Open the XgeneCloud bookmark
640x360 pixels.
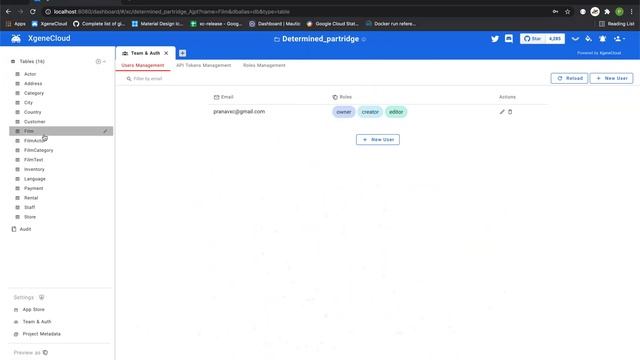pos(49,24)
